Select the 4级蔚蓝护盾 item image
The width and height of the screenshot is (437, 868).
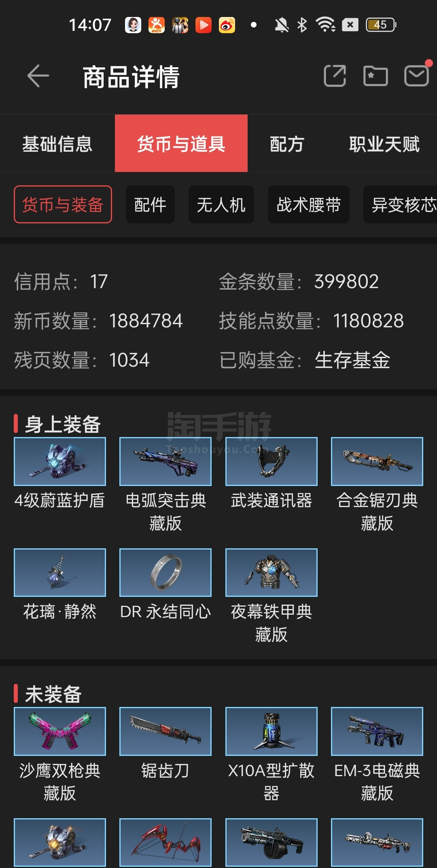tap(60, 461)
